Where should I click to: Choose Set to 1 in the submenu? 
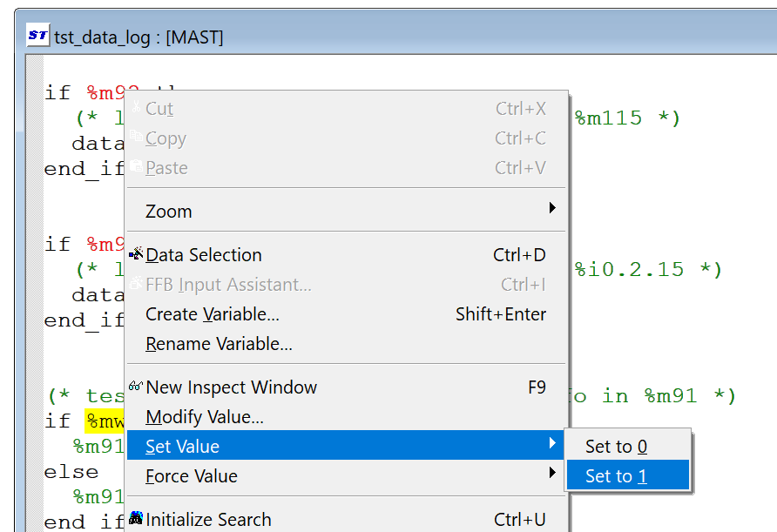[616, 476]
